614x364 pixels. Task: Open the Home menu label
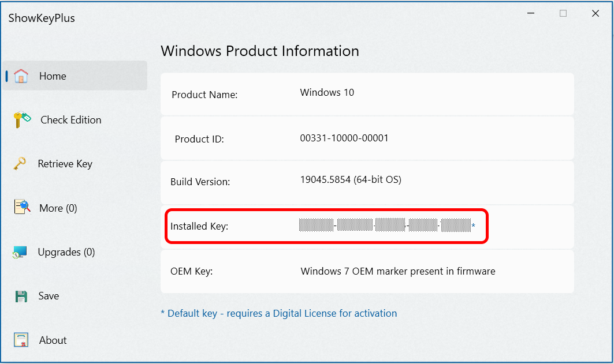coord(53,76)
